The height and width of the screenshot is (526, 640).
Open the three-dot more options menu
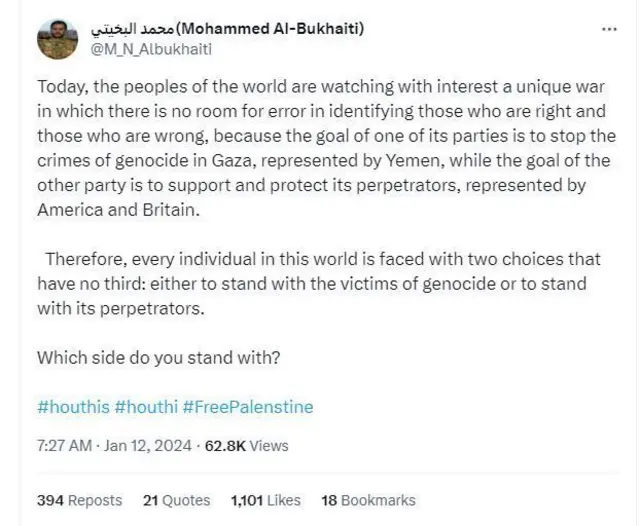pos(609,29)
